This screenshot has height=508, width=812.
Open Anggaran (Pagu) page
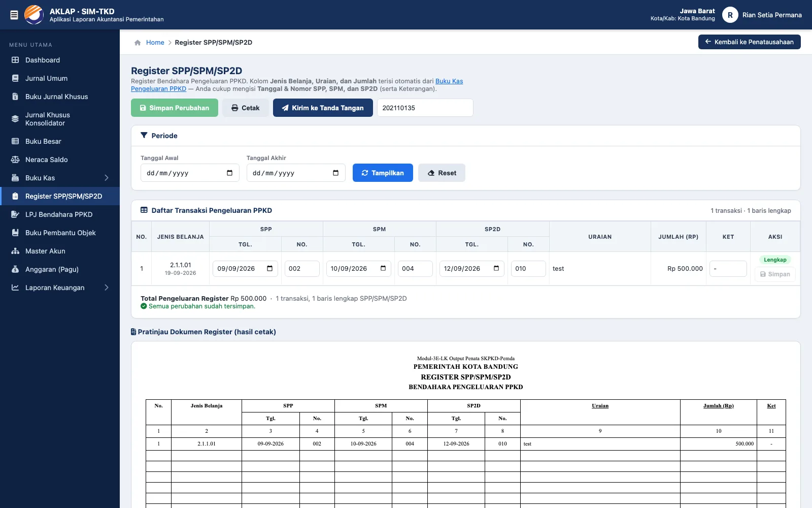pyautogui.click(x=60, y=269)
